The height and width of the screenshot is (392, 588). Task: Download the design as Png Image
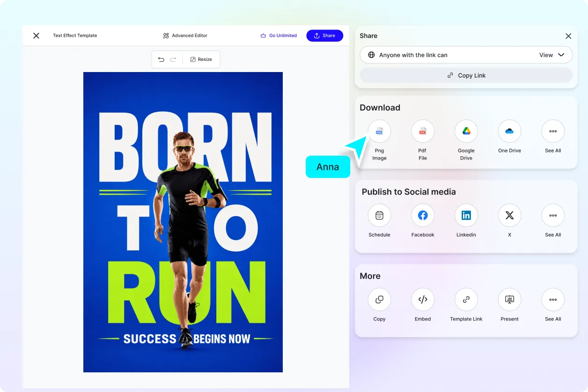379,131
